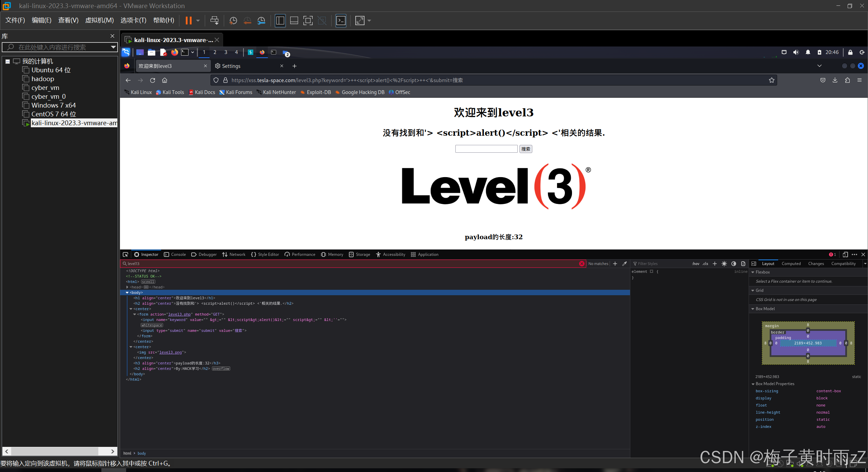Pick an element from the page
The height and width of the screenshot is (472, 868).
click(125, 254)
